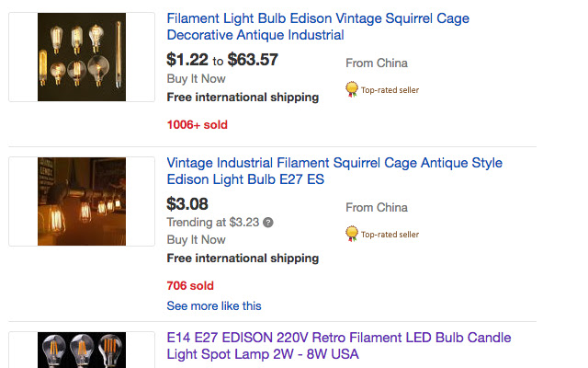The image size is (588, 368).
Task: Click the hanging glowing bulbs thumbnail image
Action: [82, 201]
